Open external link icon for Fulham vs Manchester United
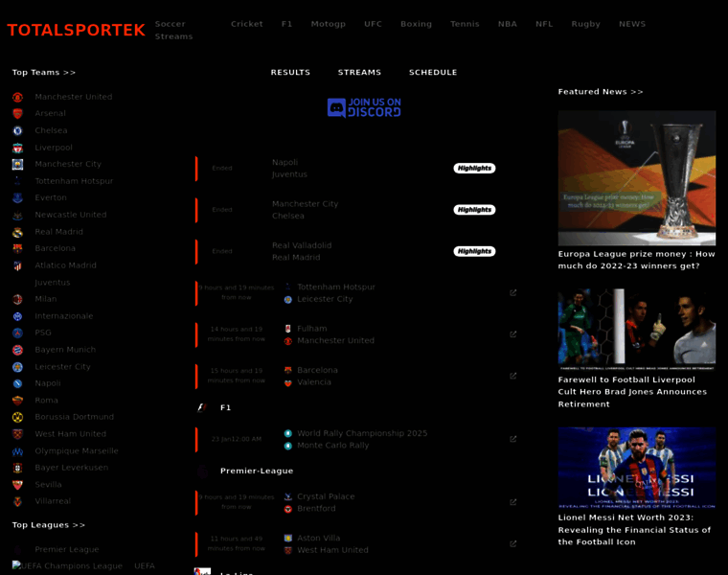Image resolution: width=728 pixels, height=575 pixels. 513,333
